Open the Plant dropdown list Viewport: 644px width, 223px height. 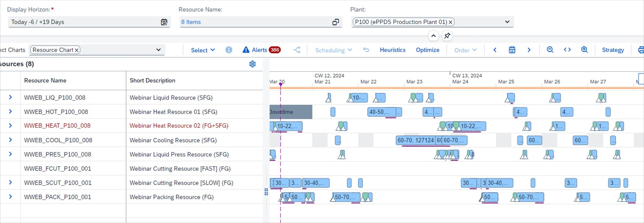[x=507, y=22]
